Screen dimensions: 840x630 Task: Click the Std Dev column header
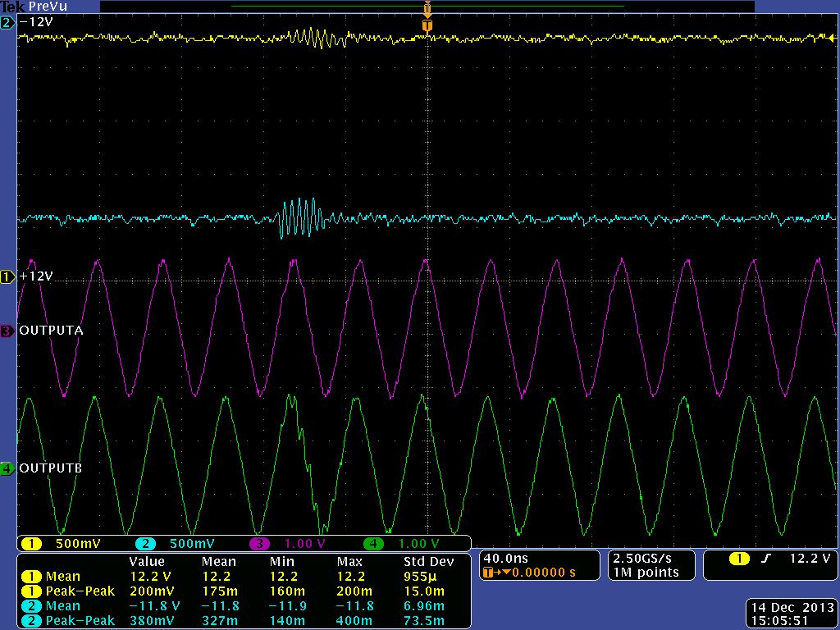click(x=428, y=561)
